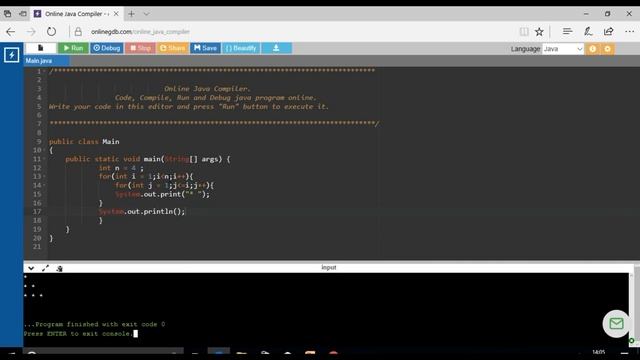Go back in browser history
Image resolution: width=640 pixels, height=360 pixels.
point(11,31)
